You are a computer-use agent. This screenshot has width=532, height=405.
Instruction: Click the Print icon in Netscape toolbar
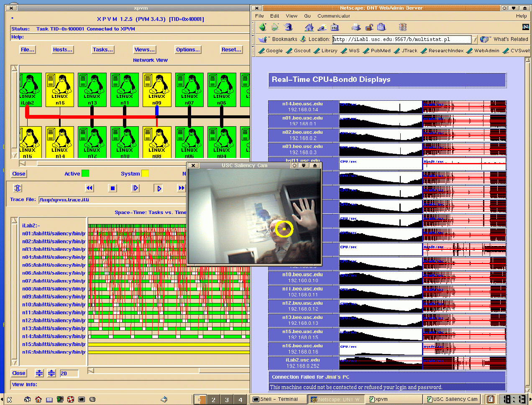(x=356, y=27)
